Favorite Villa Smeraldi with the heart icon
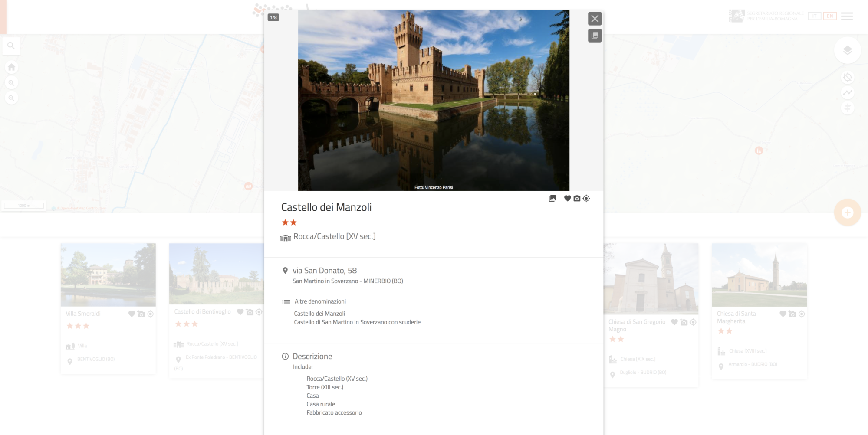 click(x=132, y=314)
